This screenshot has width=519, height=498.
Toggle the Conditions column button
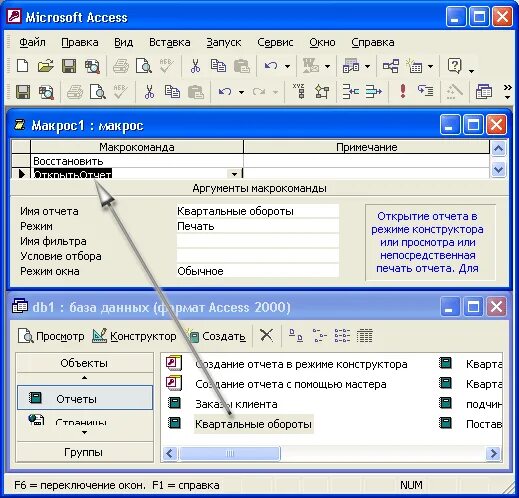click(322, 92)
